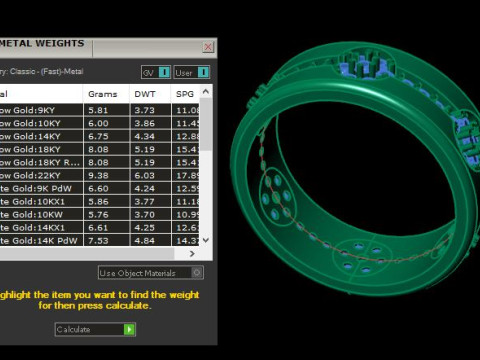Click the 5.76 grams value
480x360 pixels.
[x=98, y=215]
